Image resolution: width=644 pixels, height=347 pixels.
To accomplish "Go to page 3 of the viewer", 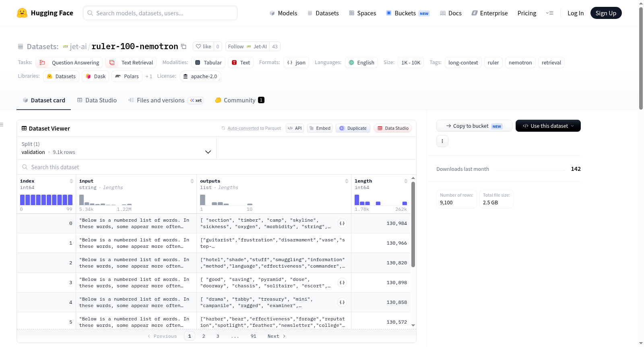I will pyautogui.click(x=218, y=336).
